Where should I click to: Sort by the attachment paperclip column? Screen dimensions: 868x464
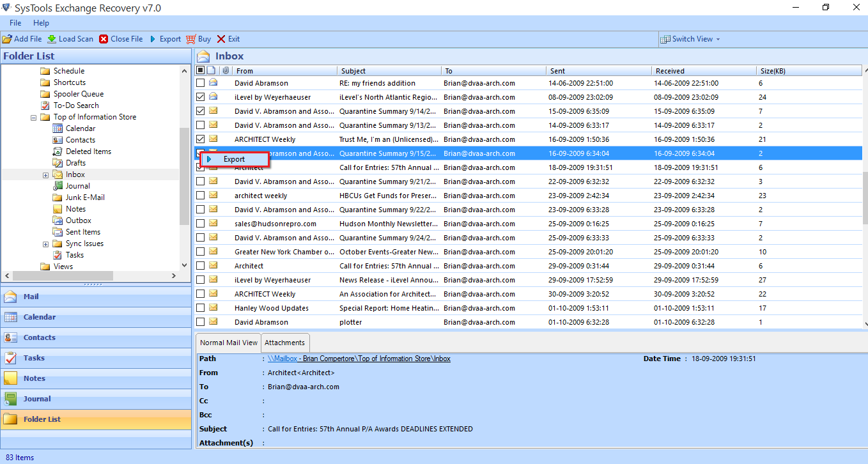coord(226,71)
